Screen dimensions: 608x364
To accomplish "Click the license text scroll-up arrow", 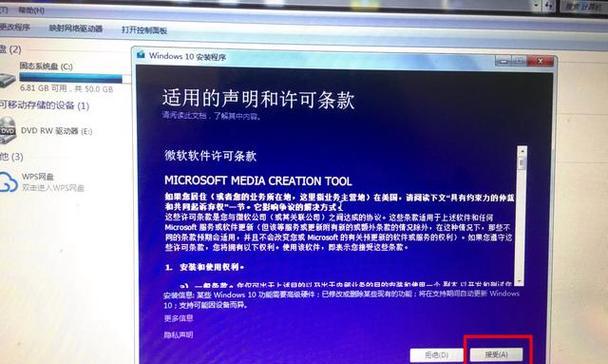I will coord(522,151).
